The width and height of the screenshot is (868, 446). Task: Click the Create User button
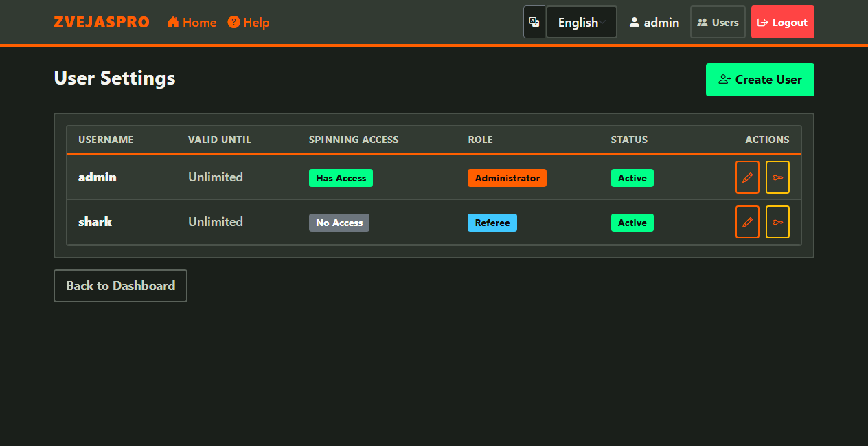point(760,80)
